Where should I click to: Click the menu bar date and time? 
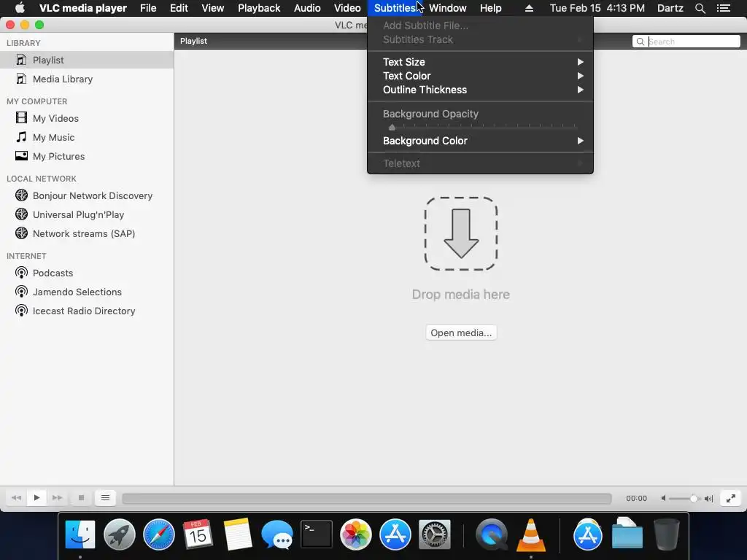pyautogui.click(x=597, y=8)
